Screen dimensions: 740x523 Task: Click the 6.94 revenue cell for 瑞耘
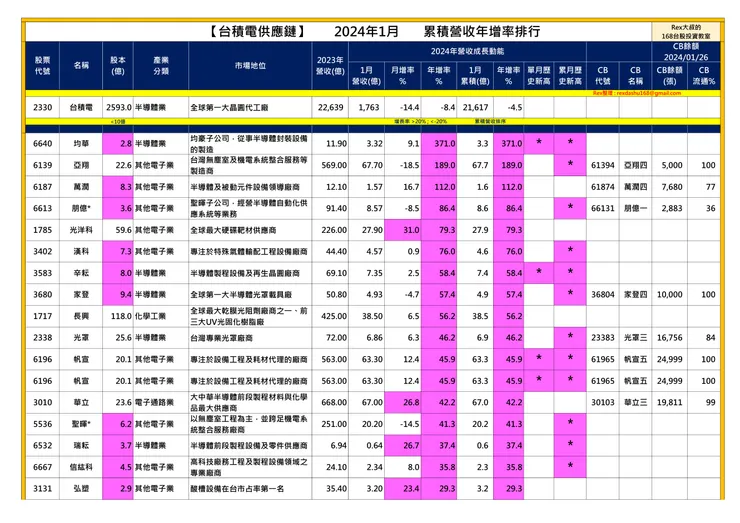(x=330, y=446)
